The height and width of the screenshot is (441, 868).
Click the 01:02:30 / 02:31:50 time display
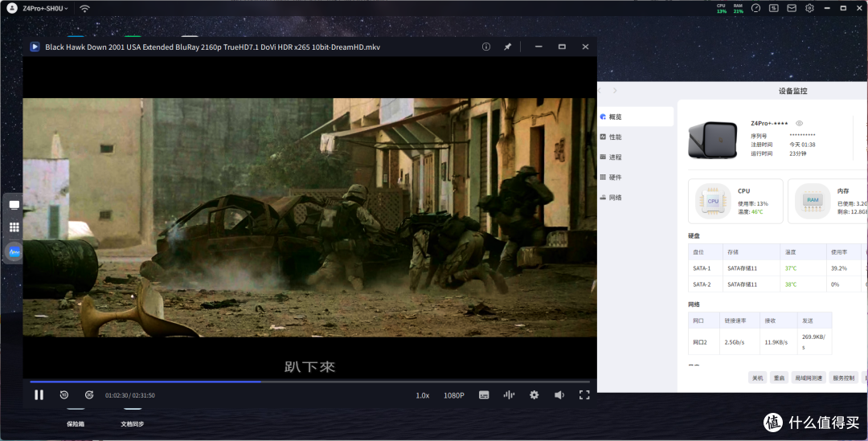130,396
